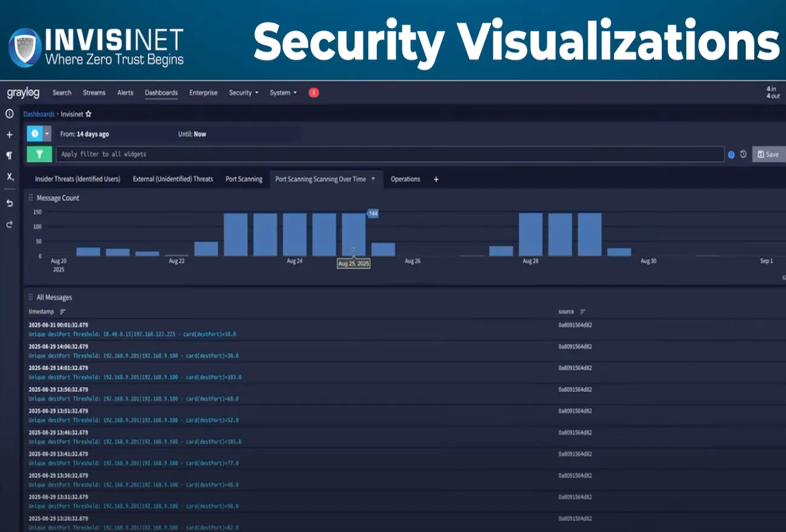Image resolution: width=786 pixels, height=532 pixels.
Task: Switch to the Operations tab
Action: pos(405,179)
